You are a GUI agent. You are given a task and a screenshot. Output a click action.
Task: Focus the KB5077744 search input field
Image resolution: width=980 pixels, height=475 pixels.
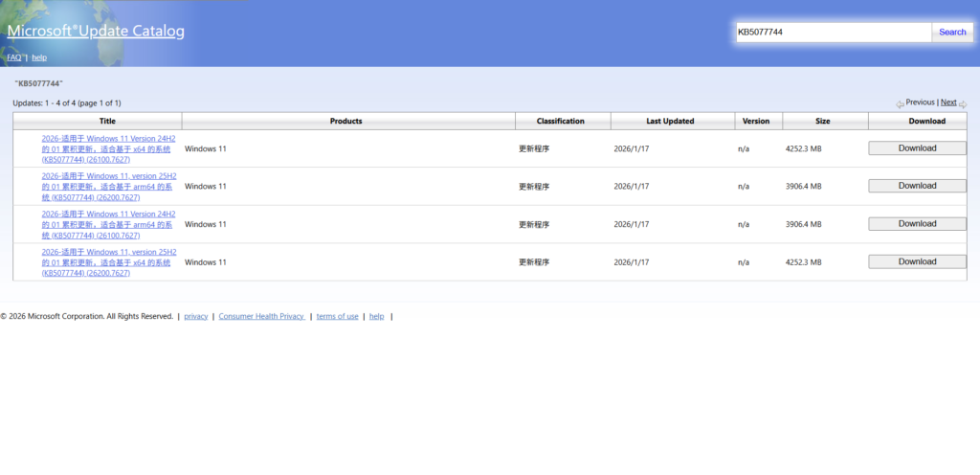click(833, 32)
